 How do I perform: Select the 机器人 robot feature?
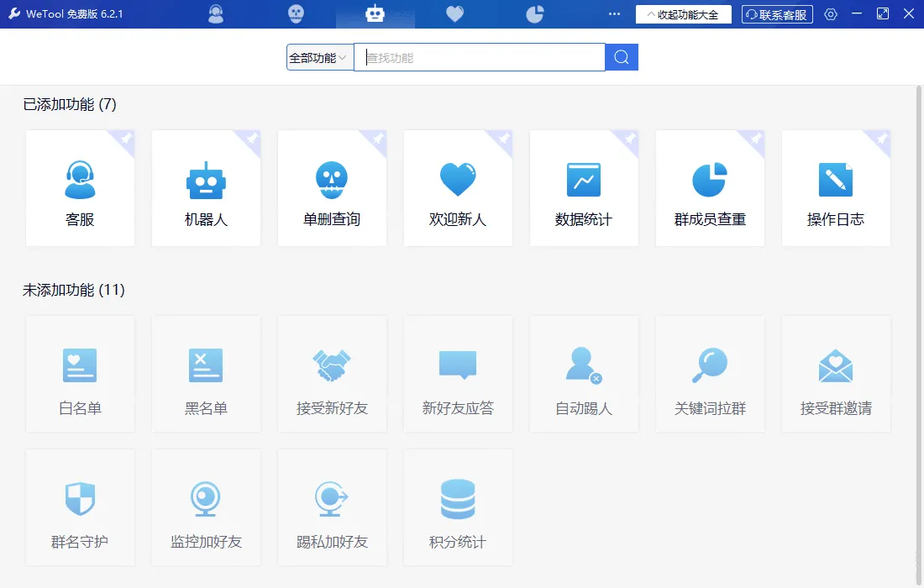click(206, 186)
